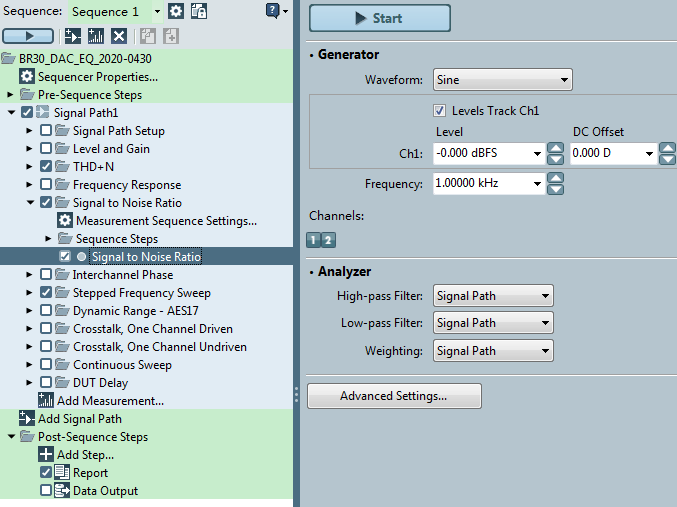Increase Ch1 level with up stepper
Viewport: 677px width, 507px height.
(x=555, y=148)
